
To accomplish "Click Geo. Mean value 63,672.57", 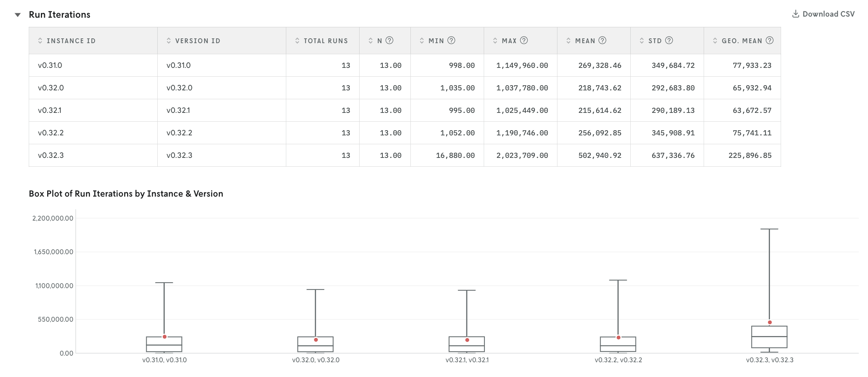I will pyautogui.click(x=752, y=110).
